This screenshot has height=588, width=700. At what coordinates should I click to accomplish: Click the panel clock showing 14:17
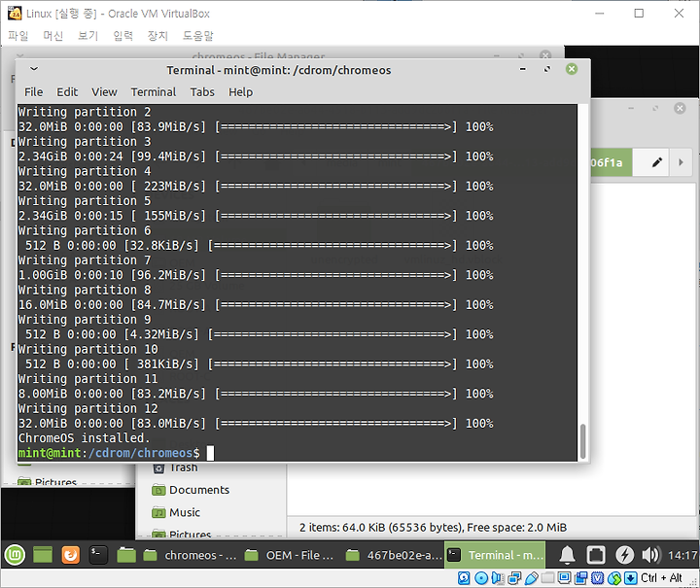tap(682, 555)
